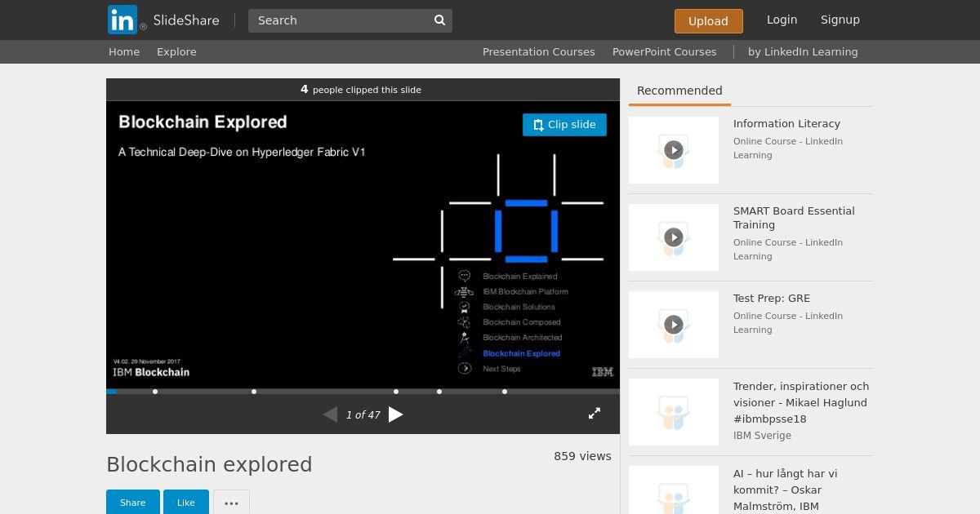Open PowerPoint Courses menu link
Viewport: 980px width, 514px height.
[x=664, y=51]
